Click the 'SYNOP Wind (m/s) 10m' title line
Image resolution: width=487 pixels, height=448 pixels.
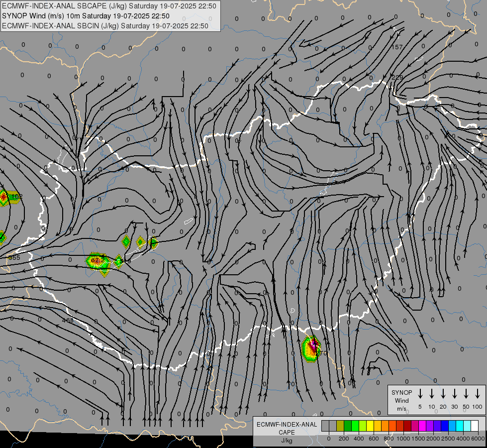(86, 16)
